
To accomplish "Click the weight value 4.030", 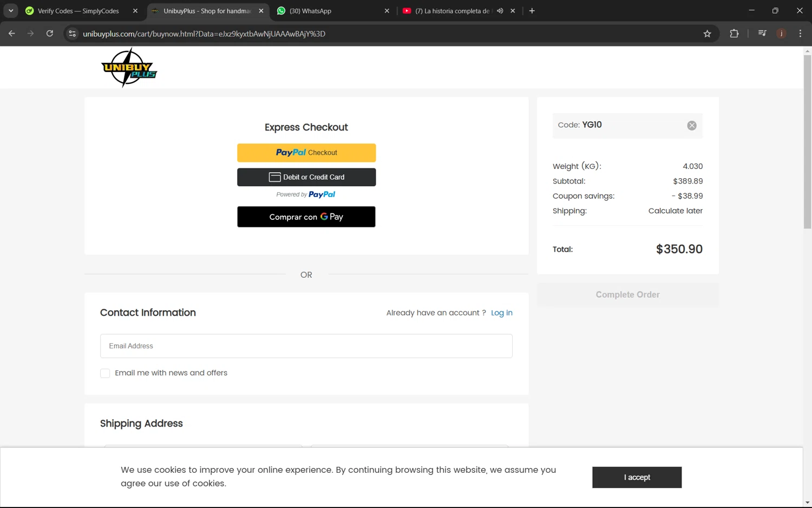I will [x=692, y=166].
